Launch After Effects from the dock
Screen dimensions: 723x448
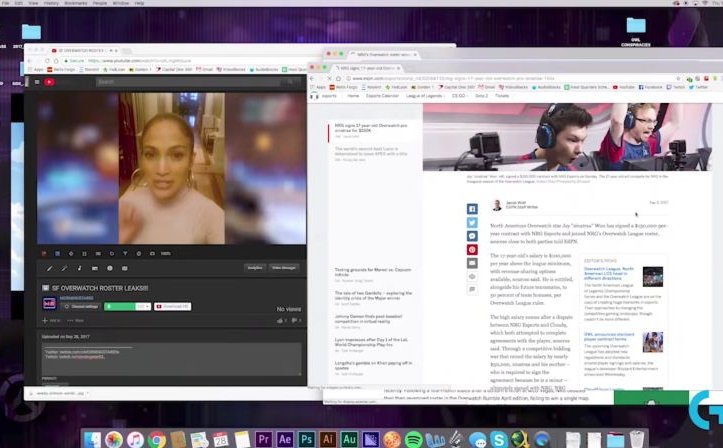click(x=286, y=438)
